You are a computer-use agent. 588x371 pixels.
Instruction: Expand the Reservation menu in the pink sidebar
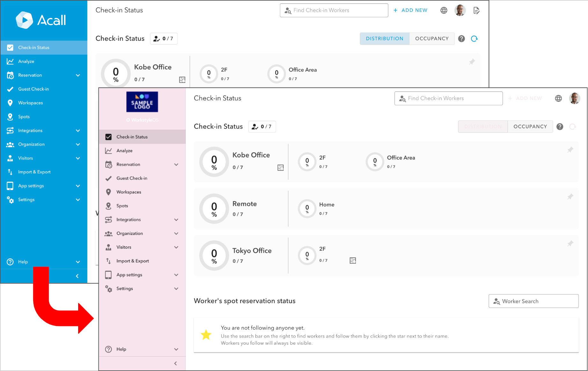pyautogui.click(x=176, y=164)
